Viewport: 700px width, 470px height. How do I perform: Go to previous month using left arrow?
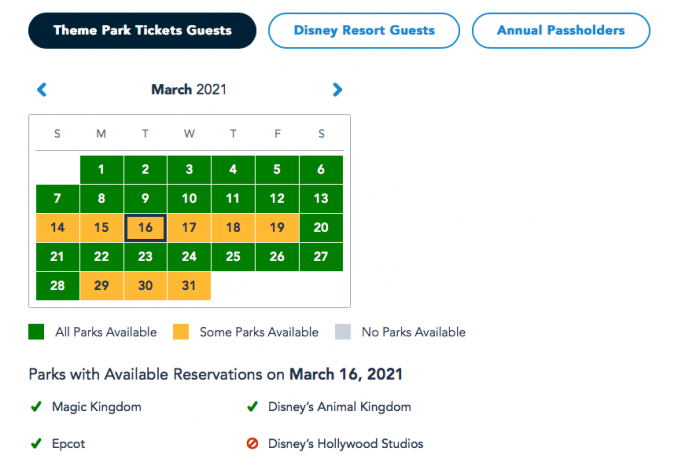(42, 90)
